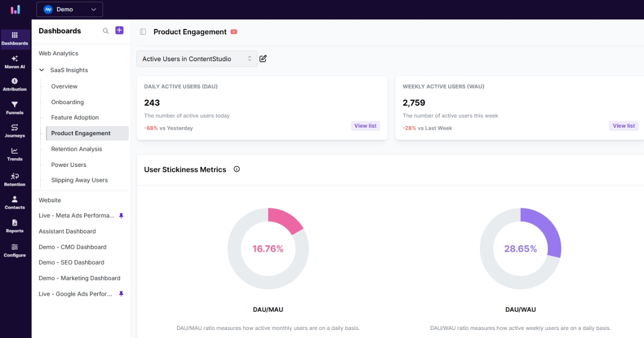The width and height of the screenshot is (644, 338).
Task: Toggle the dashboards sidebar panel icon
Action: pos(143,32)
